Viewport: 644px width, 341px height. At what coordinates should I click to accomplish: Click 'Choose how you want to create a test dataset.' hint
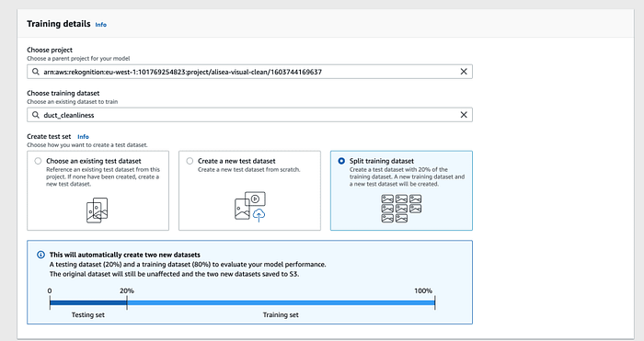point(87,145)
